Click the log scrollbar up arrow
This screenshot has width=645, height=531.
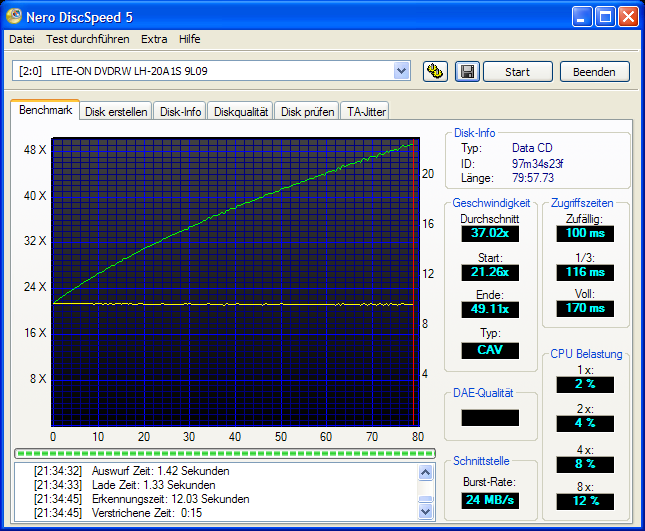(425, 472)
